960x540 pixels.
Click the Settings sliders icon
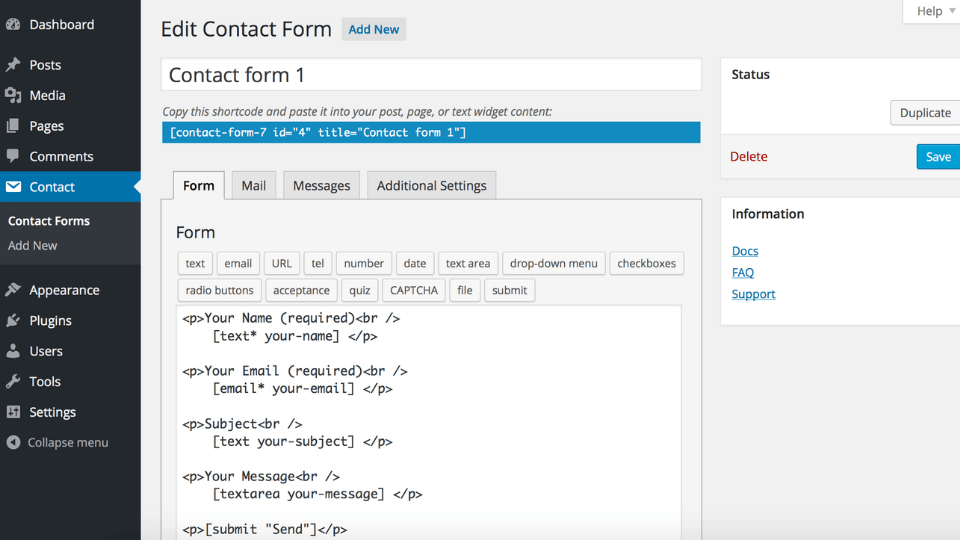coord(13,412)
